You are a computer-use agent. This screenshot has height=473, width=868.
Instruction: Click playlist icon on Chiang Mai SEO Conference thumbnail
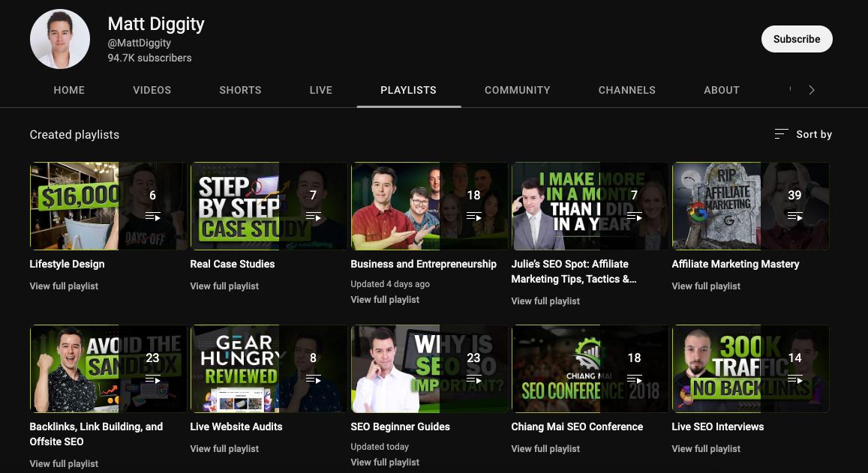tap(634, 379)
